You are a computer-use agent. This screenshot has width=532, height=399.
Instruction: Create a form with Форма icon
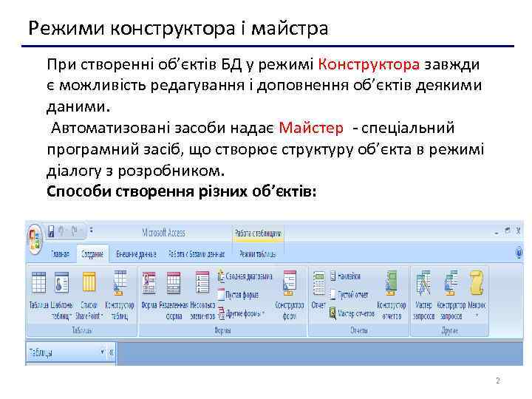[x=149, y=290]
